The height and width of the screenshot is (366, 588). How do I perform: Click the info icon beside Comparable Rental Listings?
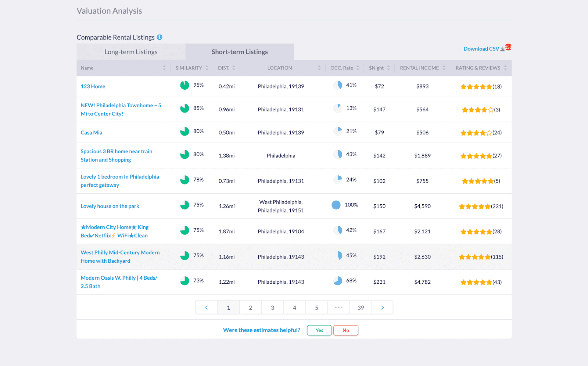pyautogui.click(x=159, y=37)
